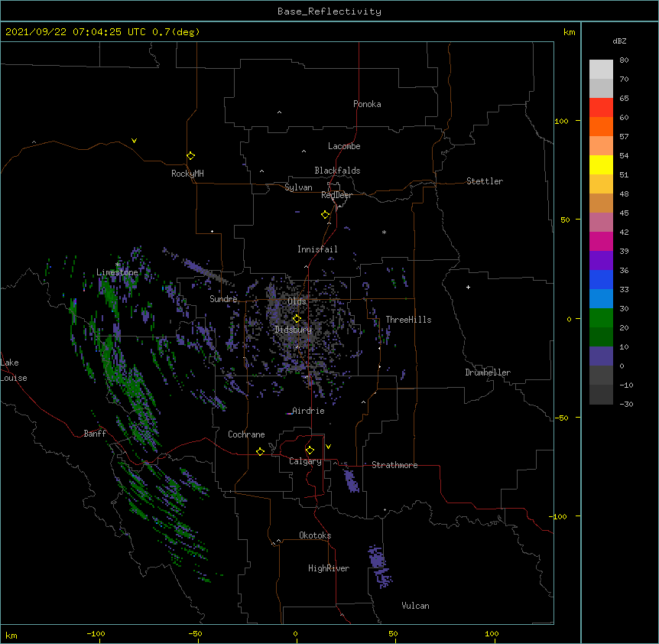Click the Base_Reflectivity title text

coord(329,11)
